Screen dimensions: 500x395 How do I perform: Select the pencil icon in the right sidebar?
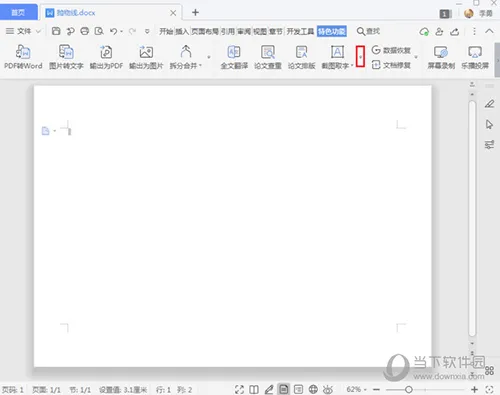(x=489, y=104)
